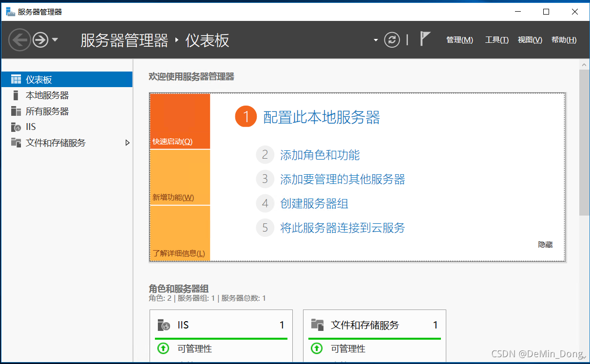Refresh Server Manager using the refresh icon
Viewport: 590px width, 364px height.
coord(392,40)
